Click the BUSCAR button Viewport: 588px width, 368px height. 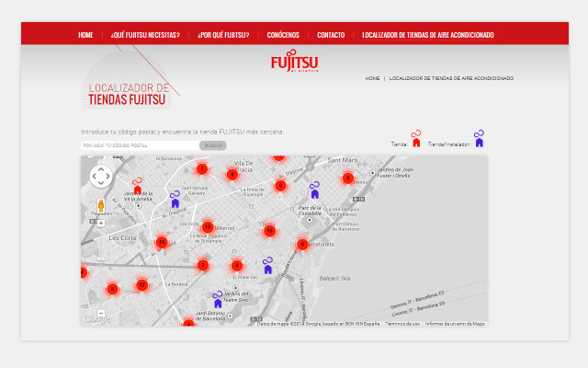tap(213, 145)
